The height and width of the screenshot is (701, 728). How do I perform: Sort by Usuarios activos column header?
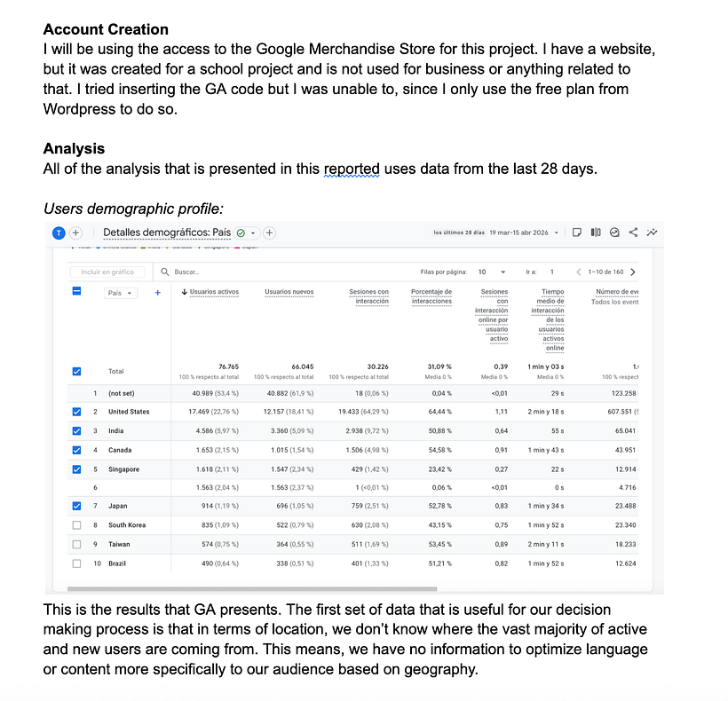click(x=210, y=292)
